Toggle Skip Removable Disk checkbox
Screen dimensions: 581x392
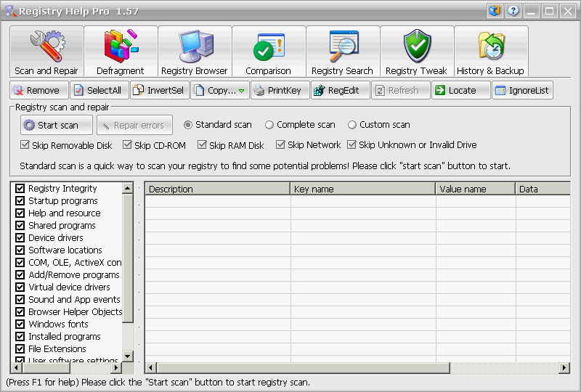[x=25, y=145]
